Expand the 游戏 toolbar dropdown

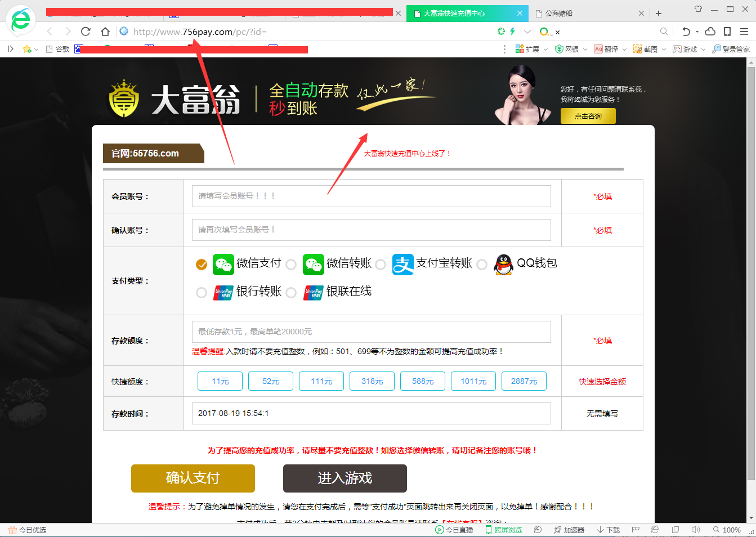(x=703, y=50)
